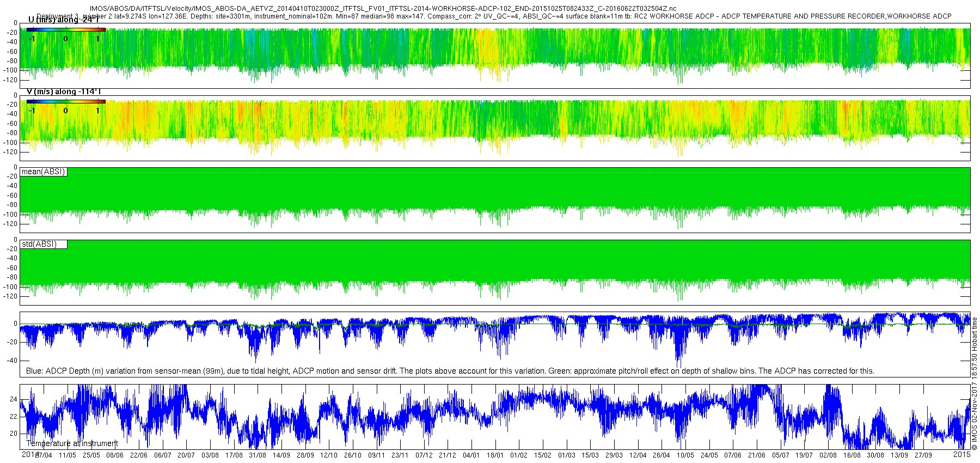
Task: Click the 24 tick on temperature axis
Action: (13, 399)
